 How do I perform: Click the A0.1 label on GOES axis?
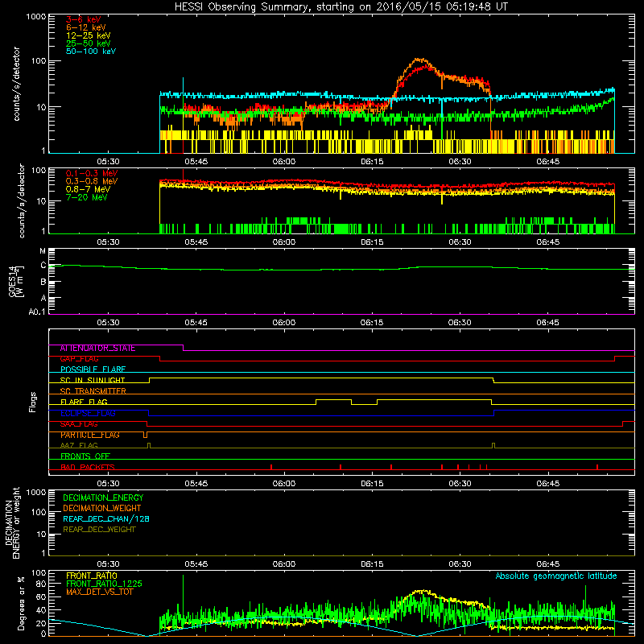click(x=37, y=312)
